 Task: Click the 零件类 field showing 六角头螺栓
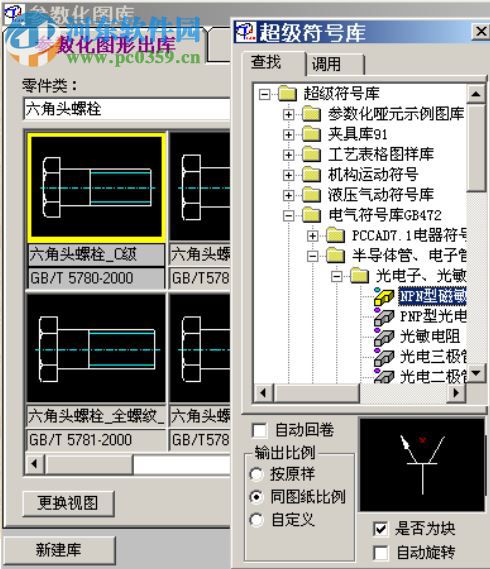pyautogui.click(x=127, y=109)
